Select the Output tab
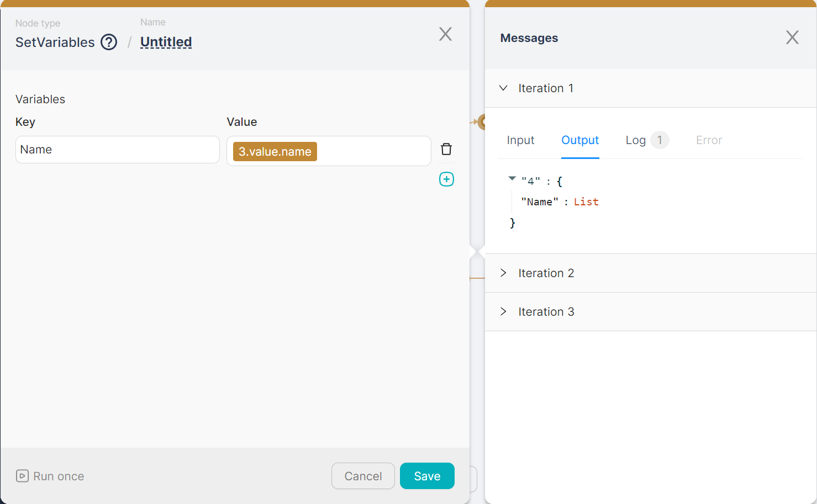The width and height of the screenshot is (817, 504). 580,140
